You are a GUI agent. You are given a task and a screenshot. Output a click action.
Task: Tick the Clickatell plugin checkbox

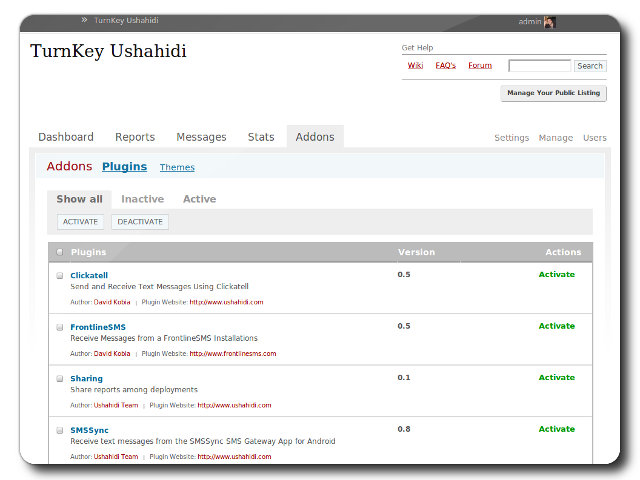point(60,275)
